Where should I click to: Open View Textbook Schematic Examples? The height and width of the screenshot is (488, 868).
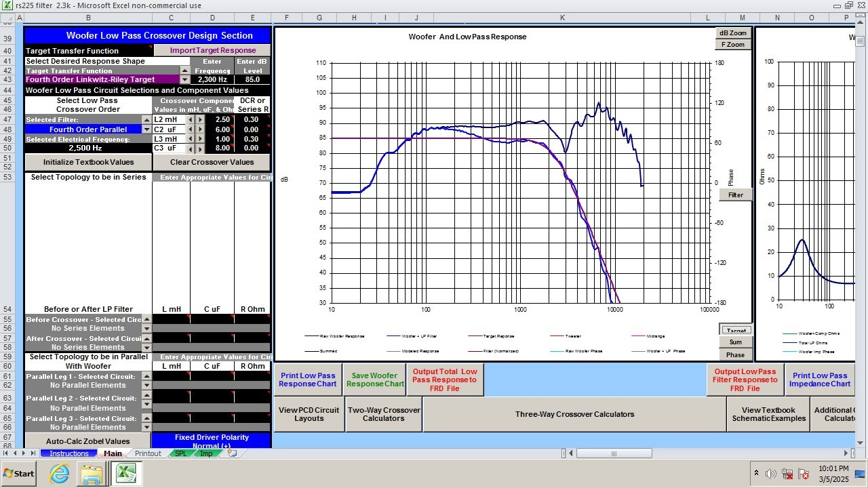pos(769,414)
